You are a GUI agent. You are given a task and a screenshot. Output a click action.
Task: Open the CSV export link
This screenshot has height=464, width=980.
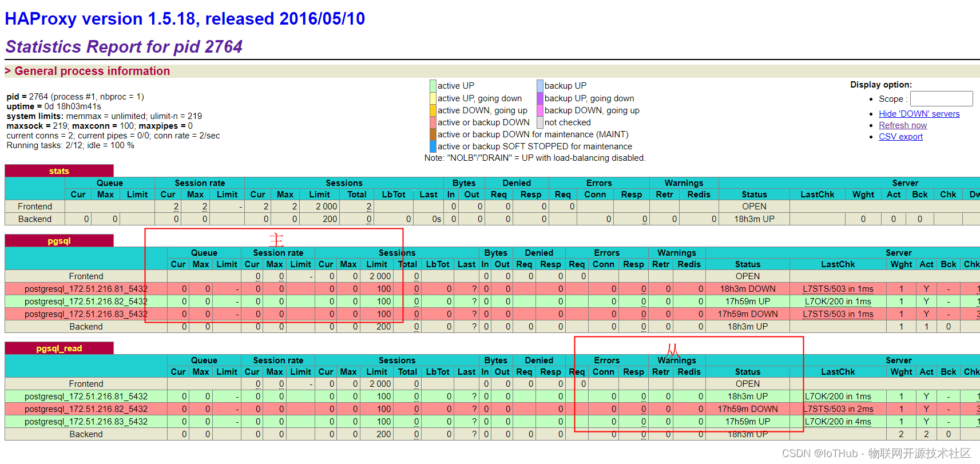pyautogui.click(x=900, y=137)
